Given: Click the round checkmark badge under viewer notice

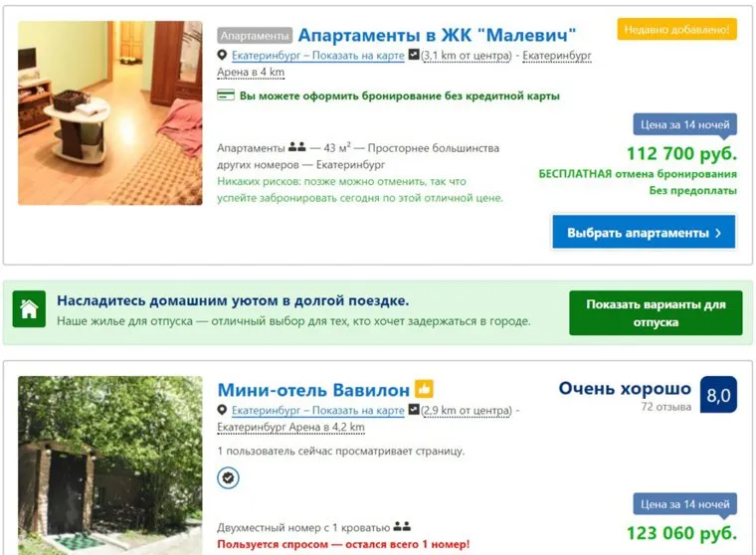Looking at the screenshot, I should click(228, 477).
